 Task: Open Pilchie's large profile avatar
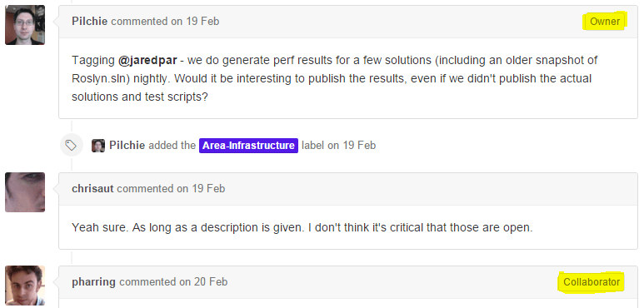click(x=25, y=25)
